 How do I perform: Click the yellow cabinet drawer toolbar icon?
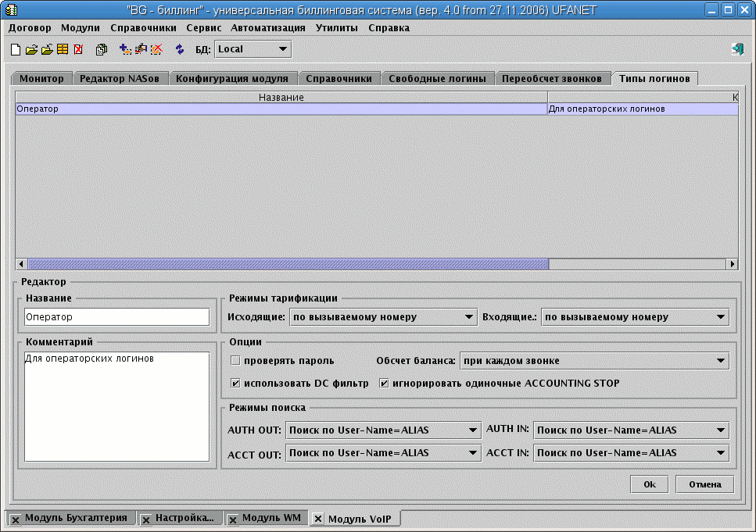coord(63,49)
